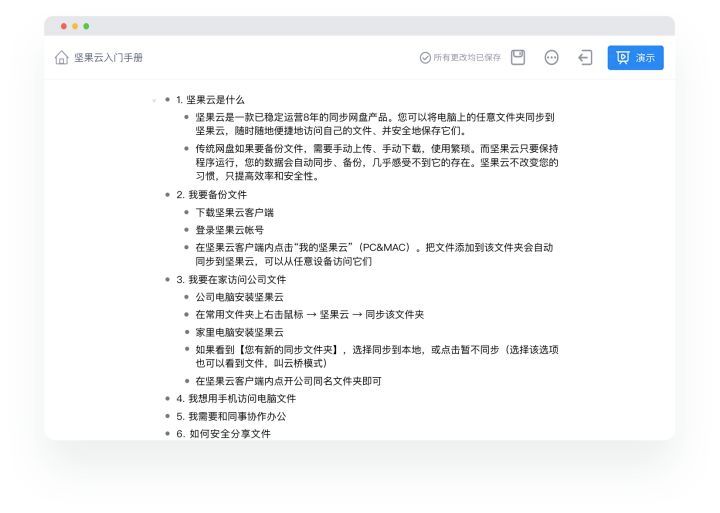Click the heading '4. 我想用手机访问电脑文件'
720x513 pixels.
(x=236, y=399)
